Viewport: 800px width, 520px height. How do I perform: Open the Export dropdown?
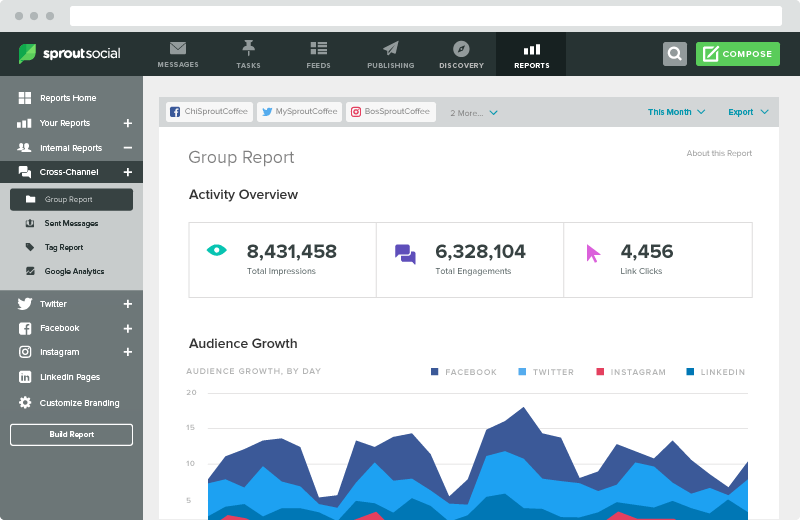coord(748,112)
